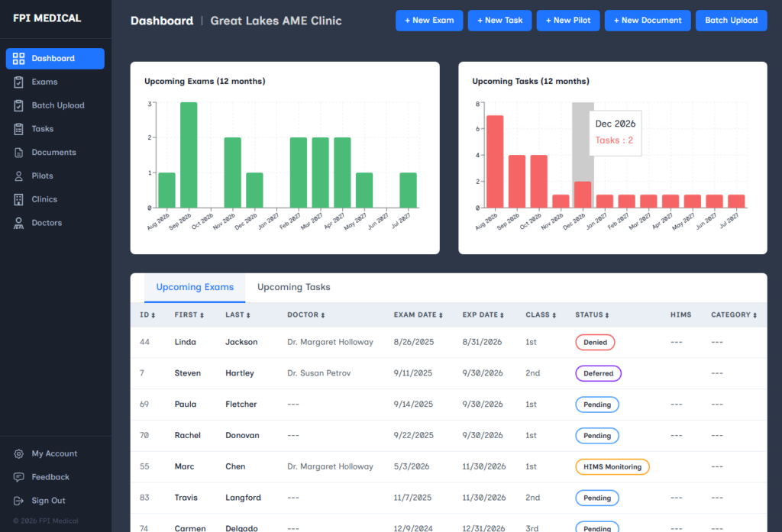Click the My Account gear icon
Image resolution: width=782 pixels, height=532 pixels.
pyautogui.click(x=18, y=453)
